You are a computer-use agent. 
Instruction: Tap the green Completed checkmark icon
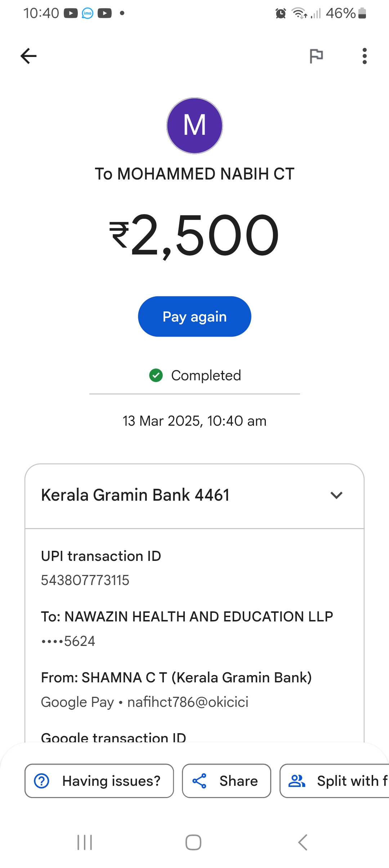click(156, 375)
